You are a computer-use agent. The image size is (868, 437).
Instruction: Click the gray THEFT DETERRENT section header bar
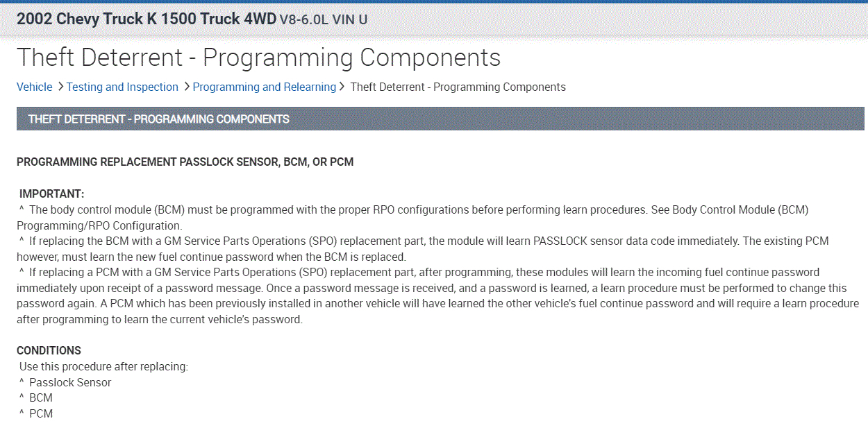point(440,119)
